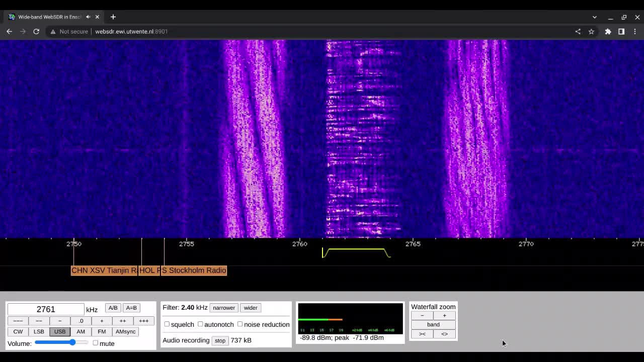Tune up one step with + button

pos(102,321)
